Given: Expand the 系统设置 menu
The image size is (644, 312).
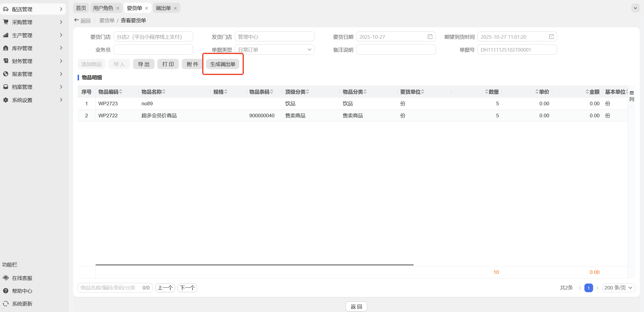Looking at the screenshot, I should pyautogui.click(x=61, y=100).
